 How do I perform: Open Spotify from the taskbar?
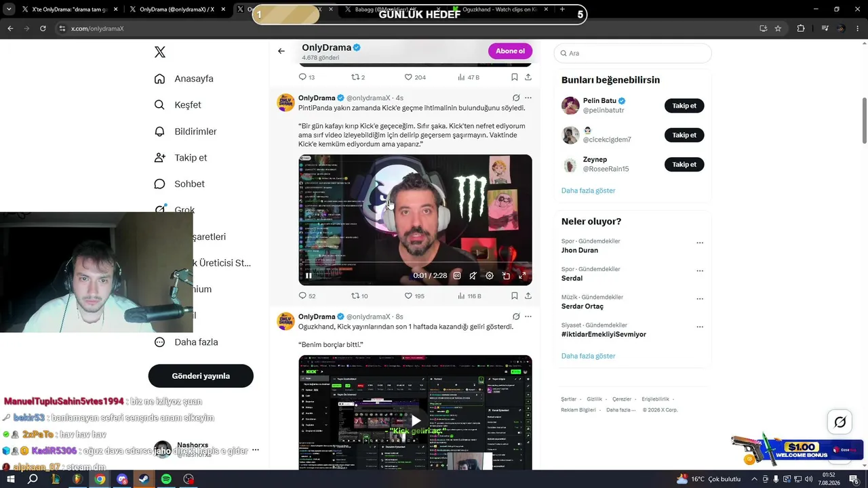[166, 479]
